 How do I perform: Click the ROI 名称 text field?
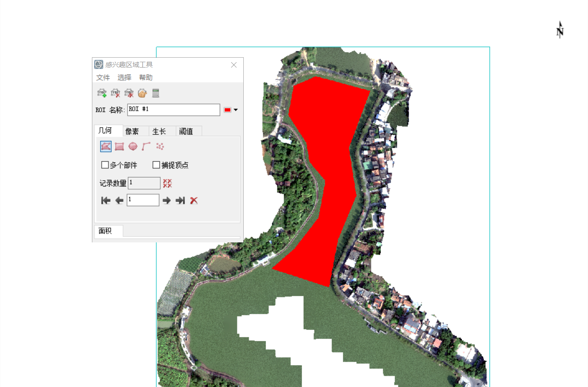coord(173,110)
